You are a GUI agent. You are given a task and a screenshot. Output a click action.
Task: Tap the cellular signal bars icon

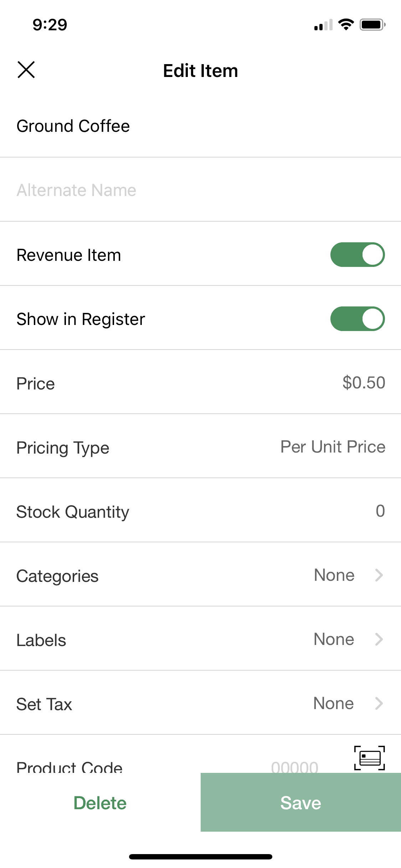(323, 25)
